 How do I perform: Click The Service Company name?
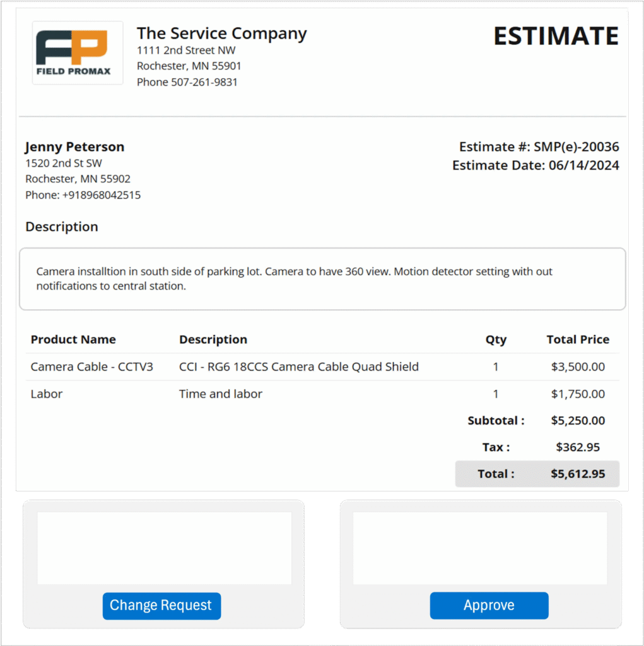(221, 33)
